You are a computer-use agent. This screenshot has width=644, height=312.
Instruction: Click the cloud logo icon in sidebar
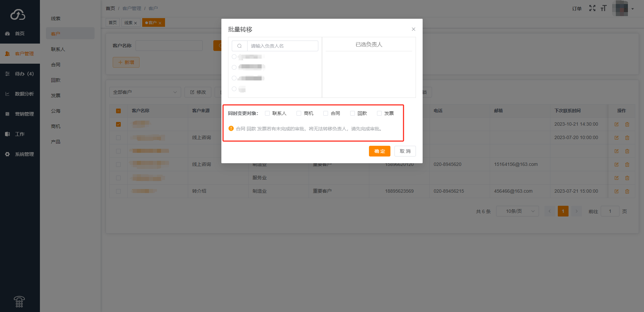click(x=18, y=14)
